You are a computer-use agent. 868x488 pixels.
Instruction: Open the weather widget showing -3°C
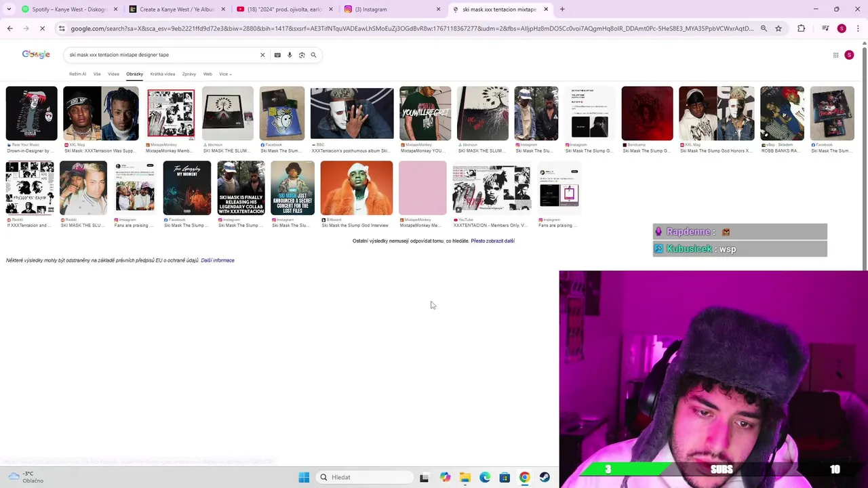[26, 477]
